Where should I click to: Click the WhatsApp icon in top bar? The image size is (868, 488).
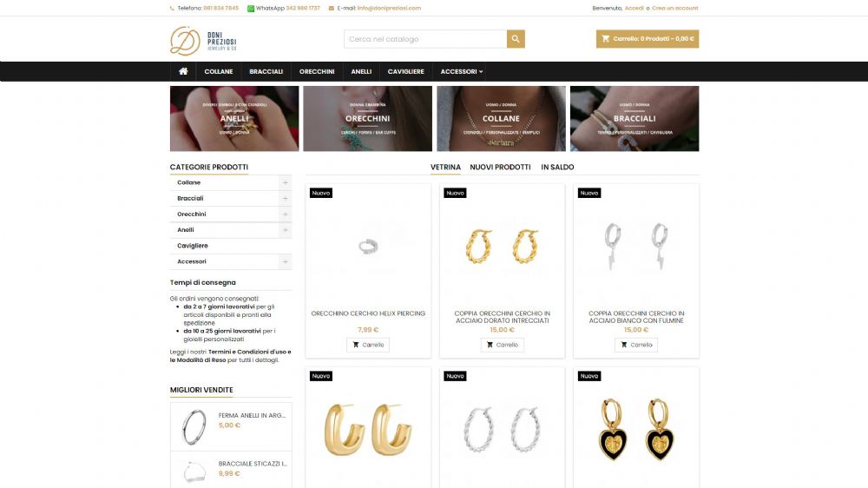[x=250, y=9]
